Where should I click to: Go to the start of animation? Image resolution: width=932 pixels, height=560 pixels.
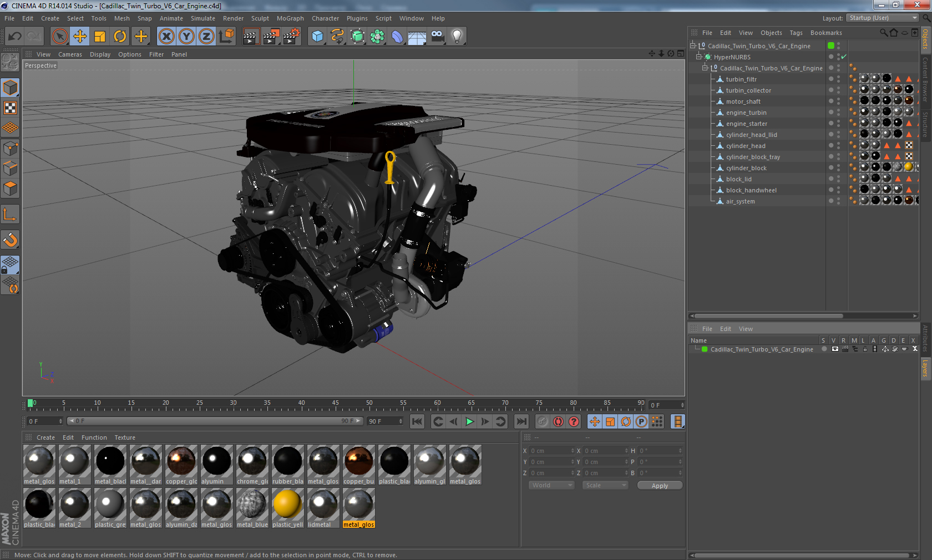[x=417, y=422]
